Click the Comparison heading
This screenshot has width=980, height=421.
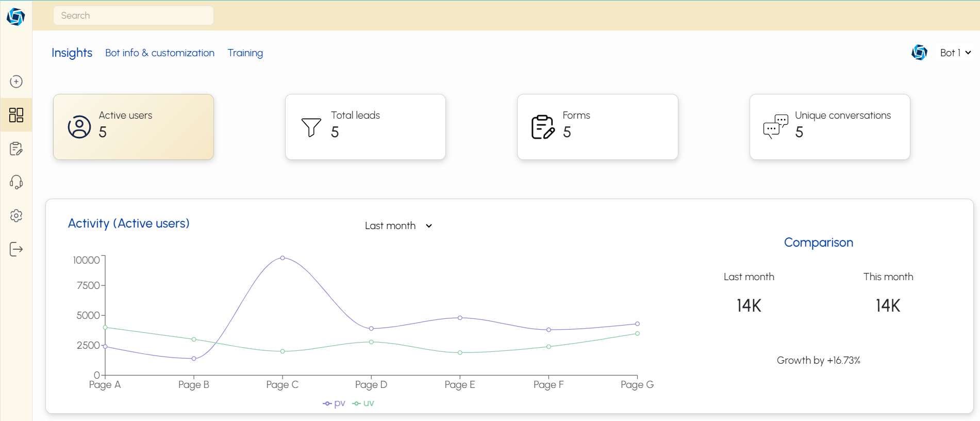click(x=819, y=242)
